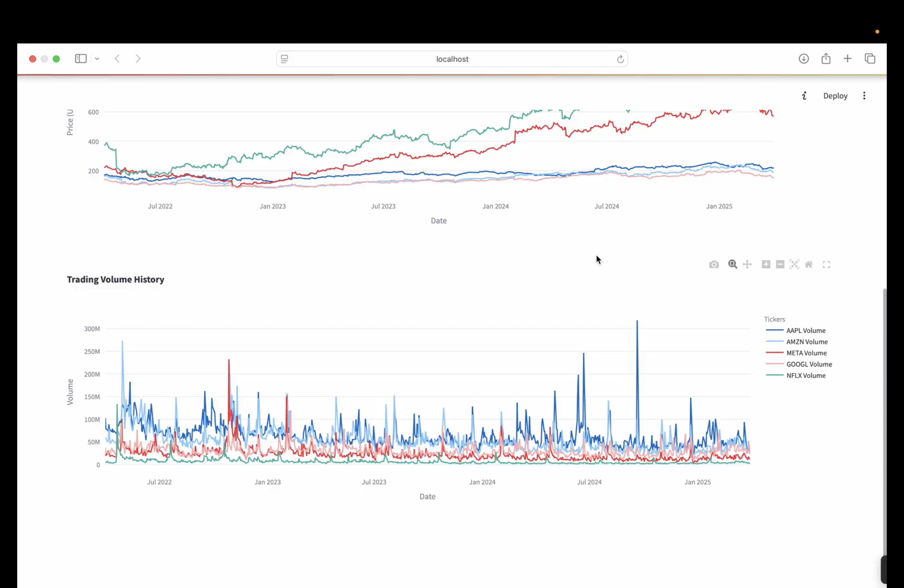
Task: Click the page vertical scrollbar
Action: 885,418
